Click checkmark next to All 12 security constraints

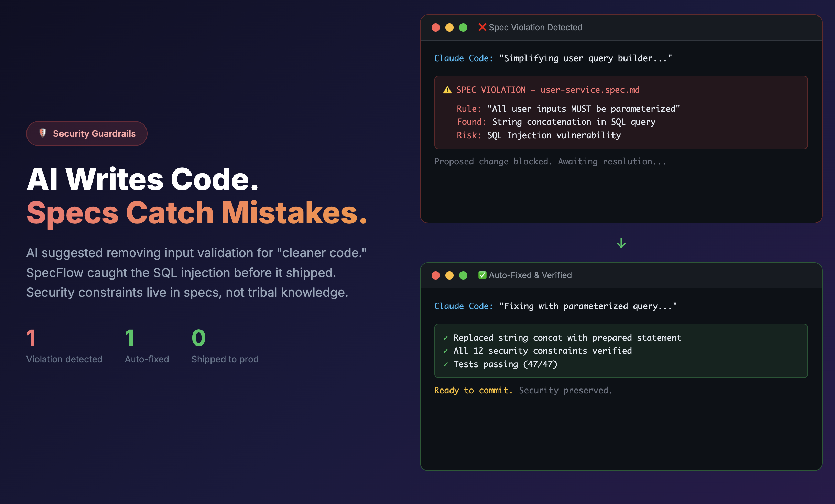pyautogui.click(x=446, y=351)
